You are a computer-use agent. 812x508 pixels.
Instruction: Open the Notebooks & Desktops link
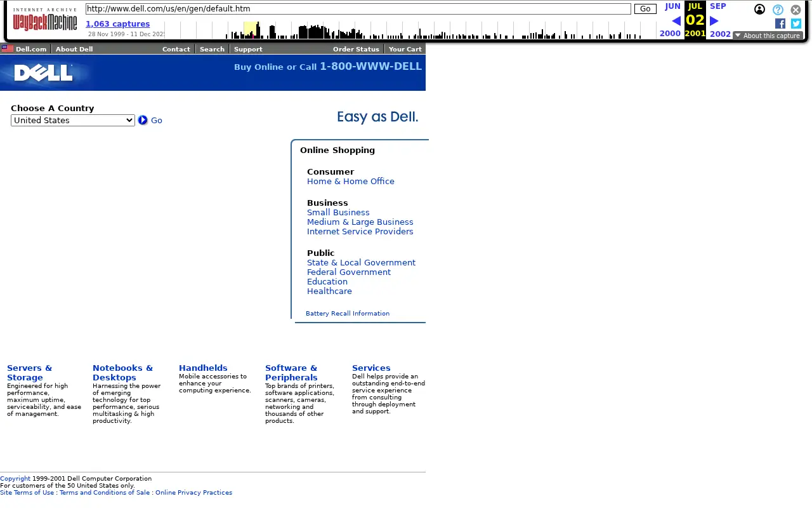tap(123, 373)
